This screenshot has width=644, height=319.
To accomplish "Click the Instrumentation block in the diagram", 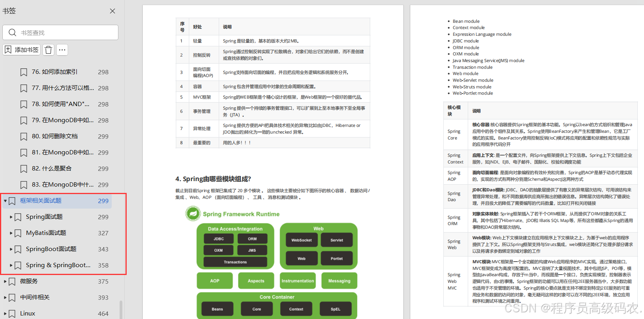I will tap(298, 281).
